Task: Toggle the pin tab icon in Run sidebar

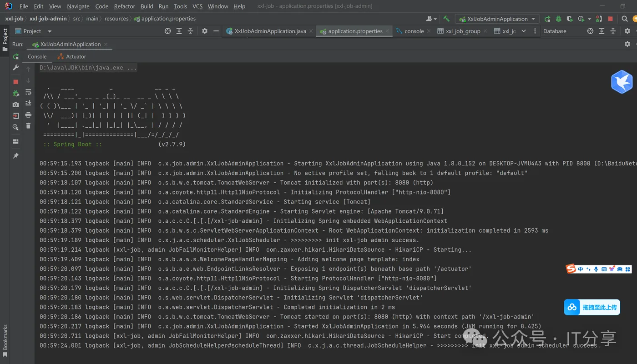Action: click(16, 155)
